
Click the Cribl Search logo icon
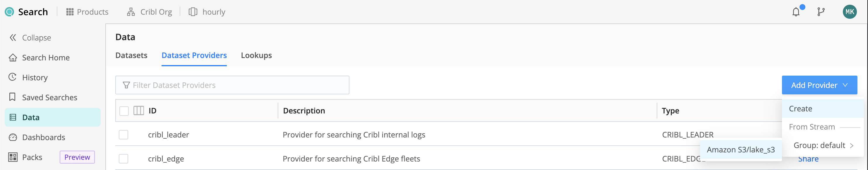[x=9, y=11]
